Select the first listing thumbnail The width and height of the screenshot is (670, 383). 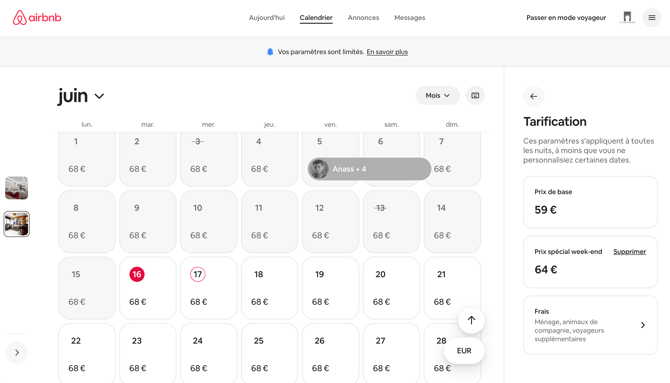coord(17,188)
